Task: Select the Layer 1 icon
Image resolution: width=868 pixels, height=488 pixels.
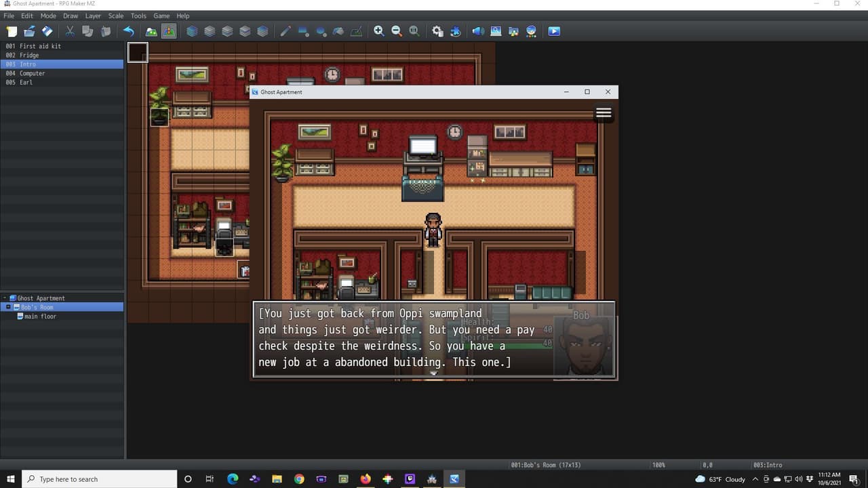Action: pyautogui.click(x=210, y=31)
